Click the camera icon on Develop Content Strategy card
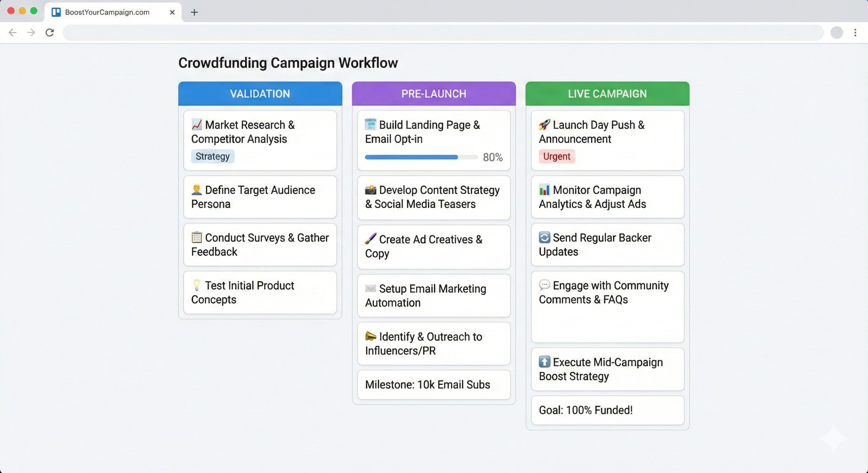 (x=370, y=190)
